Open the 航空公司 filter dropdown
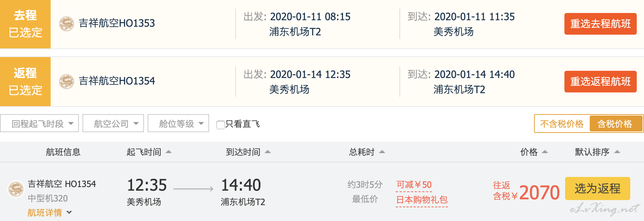 113,123
